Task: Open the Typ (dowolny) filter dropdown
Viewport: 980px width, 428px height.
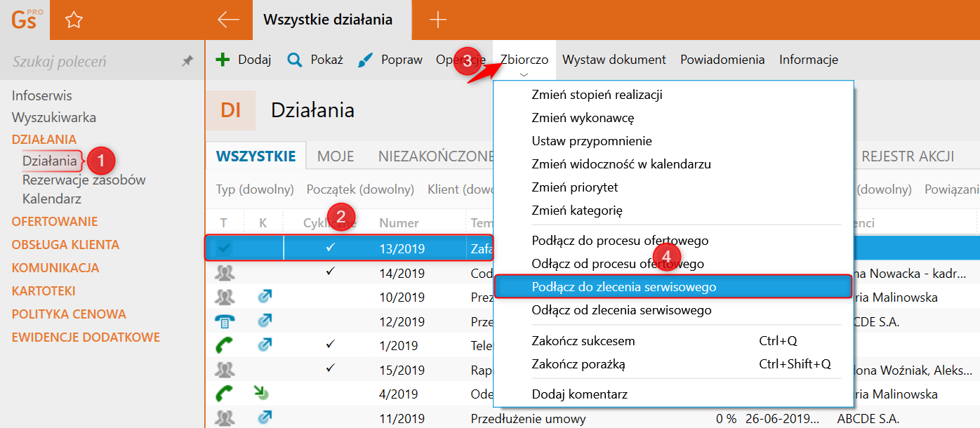Action: (x=254, y=189)
